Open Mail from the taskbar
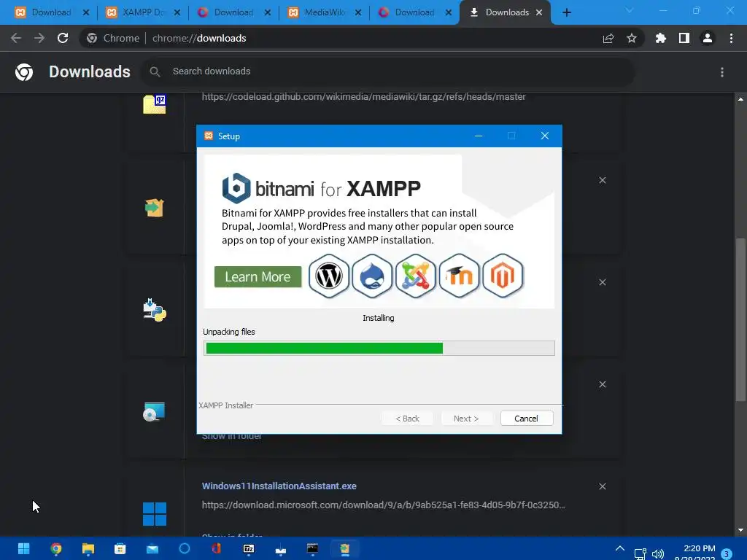Viewport: 747px width, 560px height. [152, 548]
